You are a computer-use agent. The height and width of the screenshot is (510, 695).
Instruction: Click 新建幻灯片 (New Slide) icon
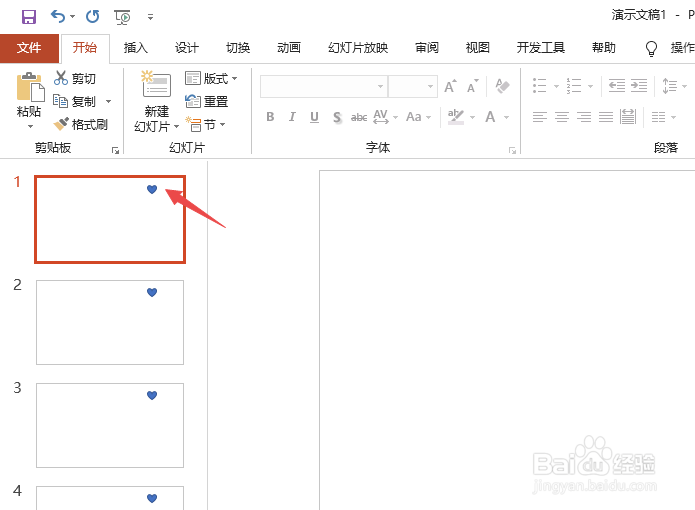tap(156, 85)
